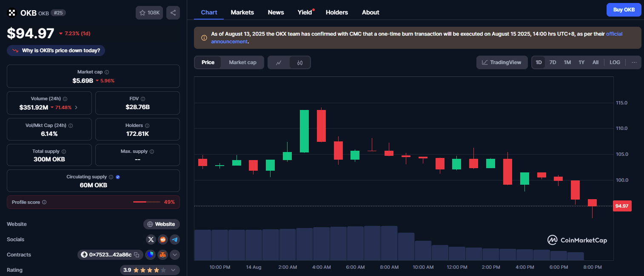Toggle LOG scale on the chart

pyautogui.click(x=615, y=62)
